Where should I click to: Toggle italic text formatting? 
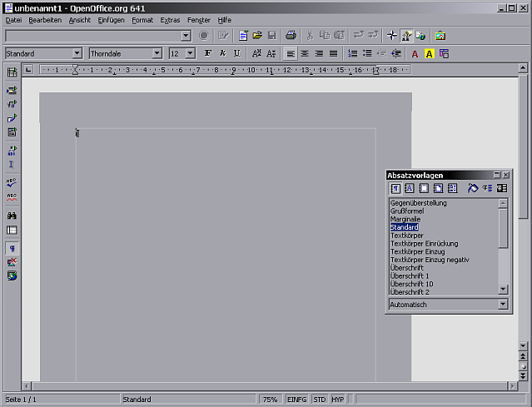[x=222, y=53]
